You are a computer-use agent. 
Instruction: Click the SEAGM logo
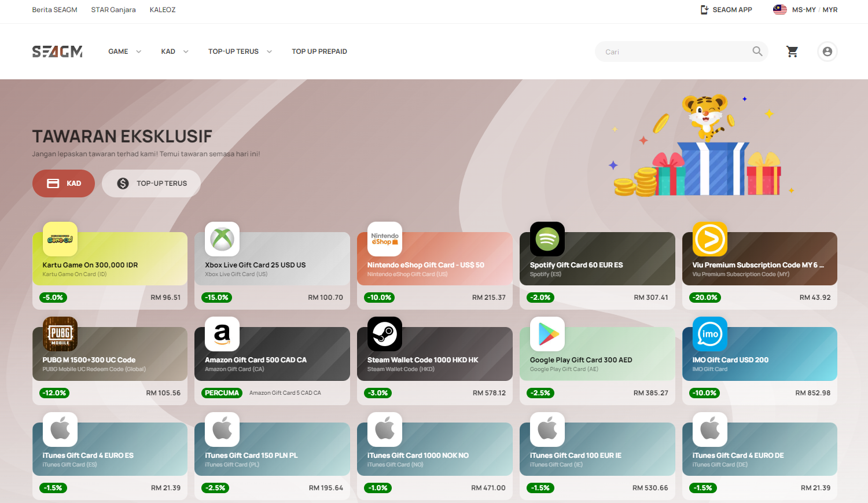point(57,52)
